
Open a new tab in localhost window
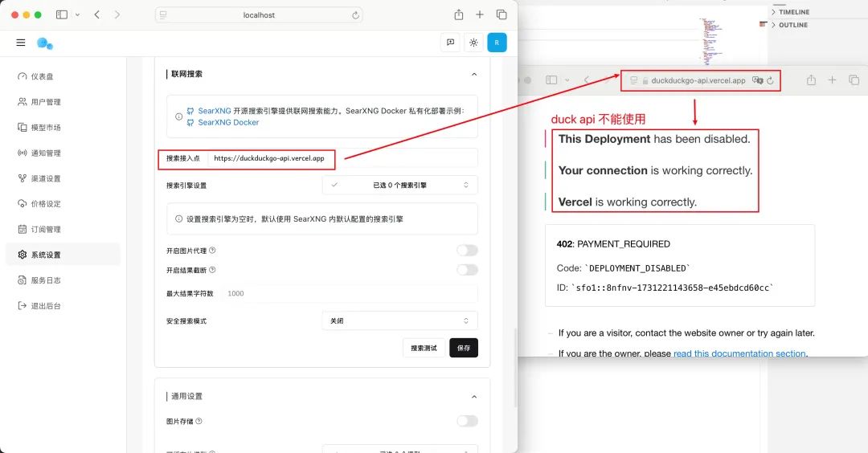coord(480,15)
